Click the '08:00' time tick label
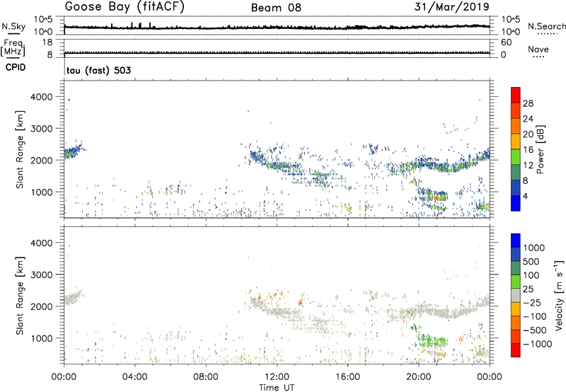The height and width of the screenshot is (392, 566). click(205, 377)
